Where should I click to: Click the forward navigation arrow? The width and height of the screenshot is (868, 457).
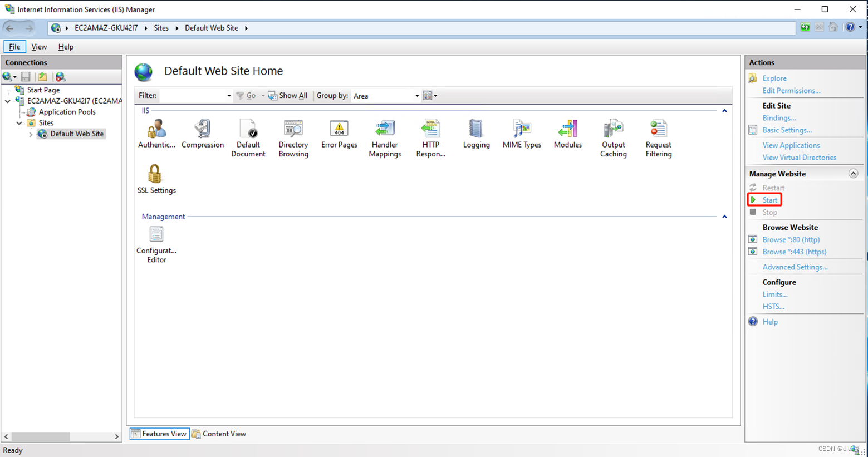point(28,28)
